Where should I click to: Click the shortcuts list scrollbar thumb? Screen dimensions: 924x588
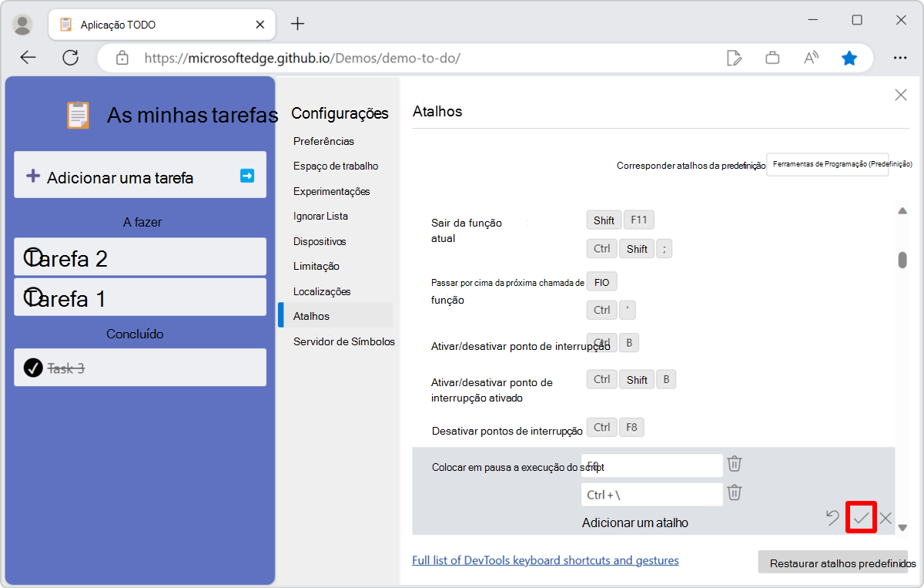902,260
